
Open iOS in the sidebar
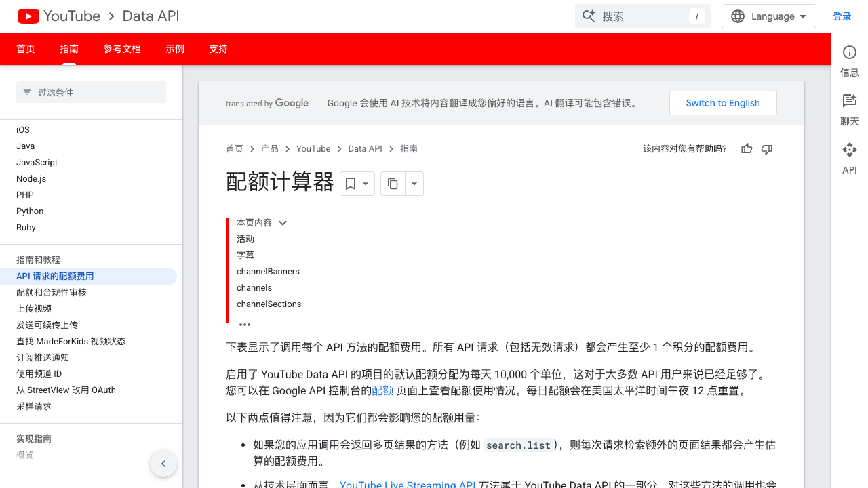click(x=23, y=130)
